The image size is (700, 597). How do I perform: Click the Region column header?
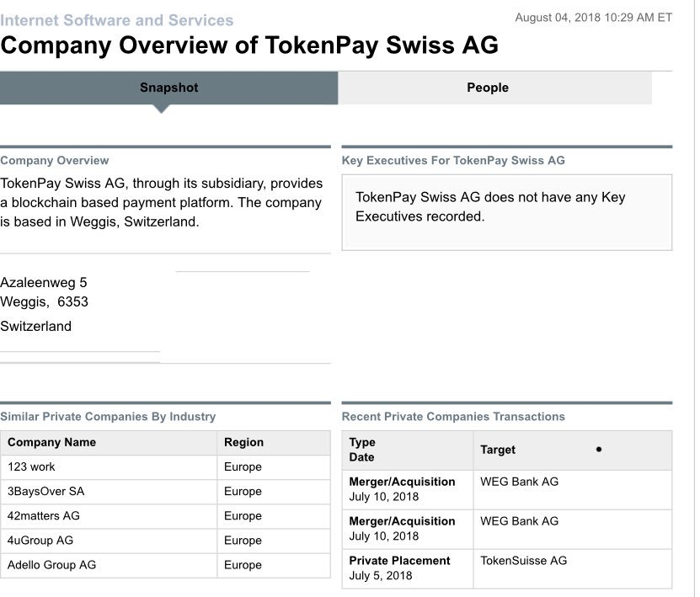click(244, 442)
